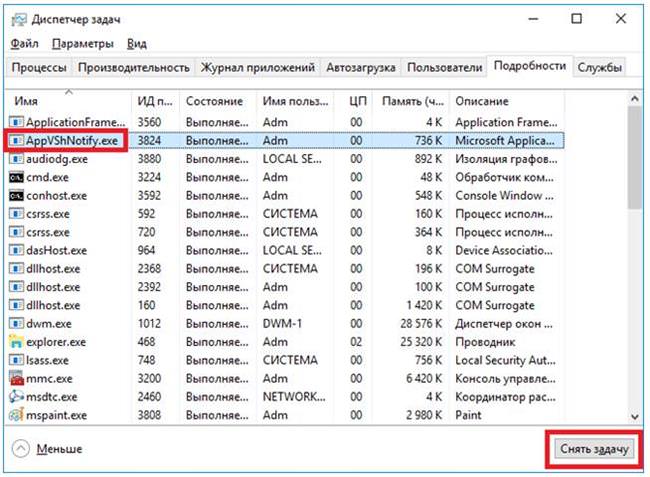Open the Вид menu

point(137,44)
